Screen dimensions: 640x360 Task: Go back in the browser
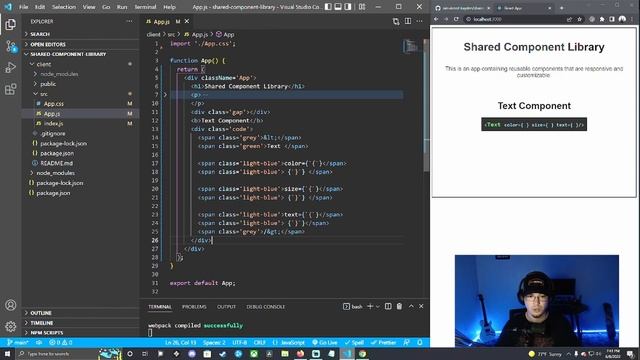point(436,19)
